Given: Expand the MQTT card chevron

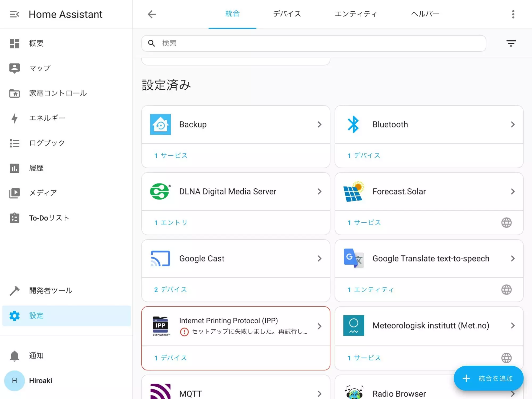Looking at the screenshot, I should pos(319,394).
